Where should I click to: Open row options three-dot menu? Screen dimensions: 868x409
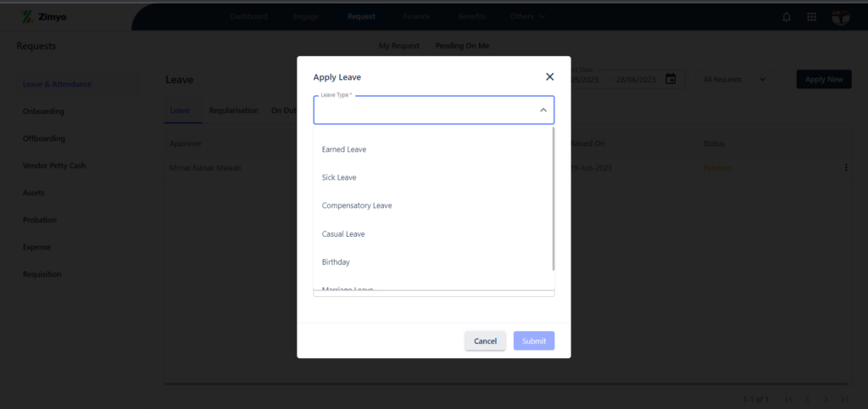(x=845, y=168)
